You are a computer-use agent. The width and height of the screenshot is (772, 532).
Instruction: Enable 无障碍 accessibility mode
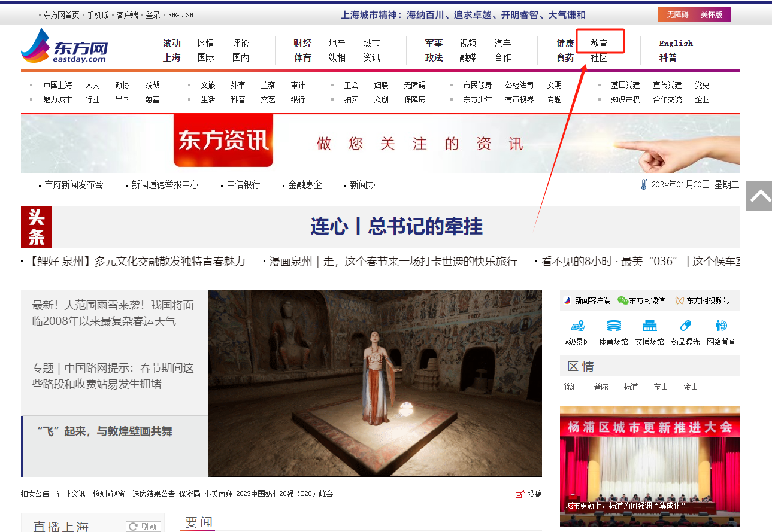click(x=677, y=14)
